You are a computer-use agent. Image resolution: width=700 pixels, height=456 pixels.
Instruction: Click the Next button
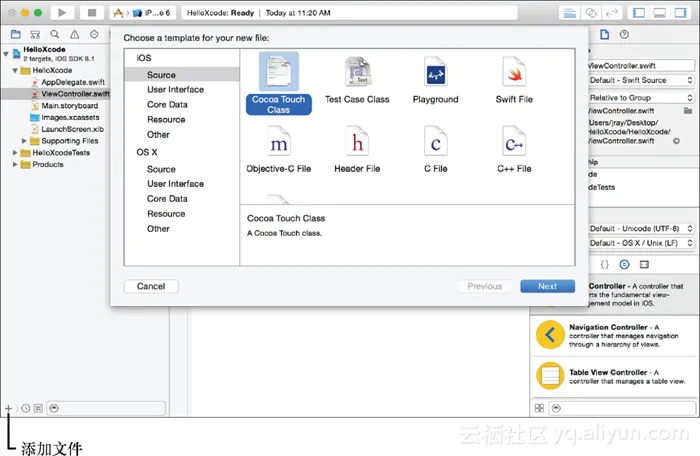547,286
